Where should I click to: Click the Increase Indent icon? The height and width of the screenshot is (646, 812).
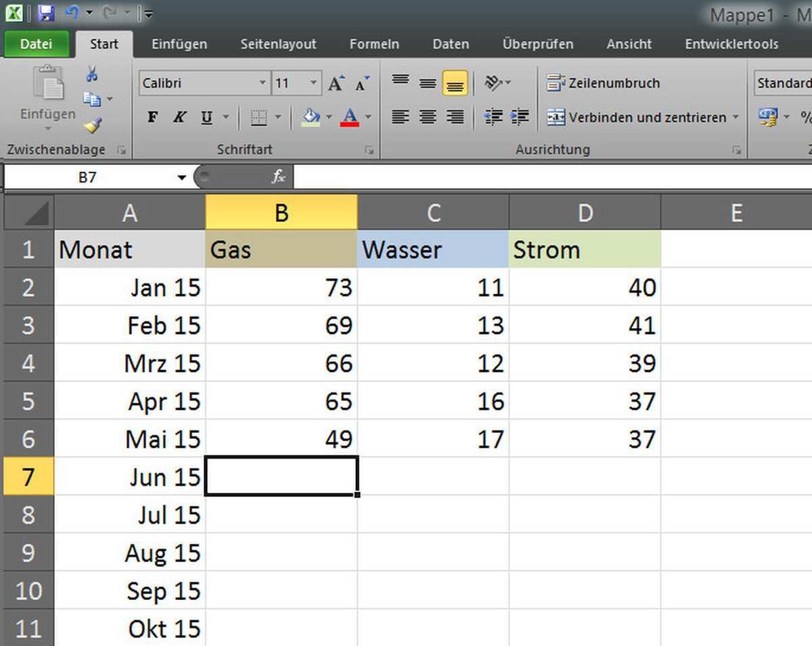520,117
